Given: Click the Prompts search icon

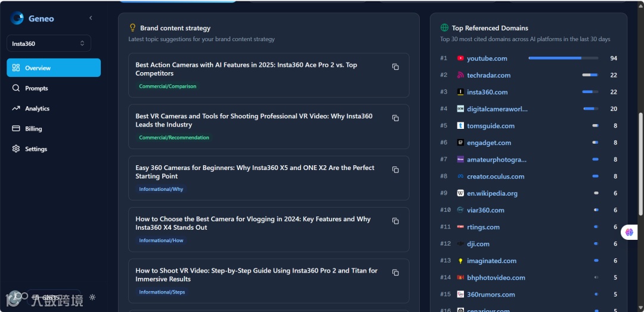Looking at the screenshot, I should [x=16, y=88].
